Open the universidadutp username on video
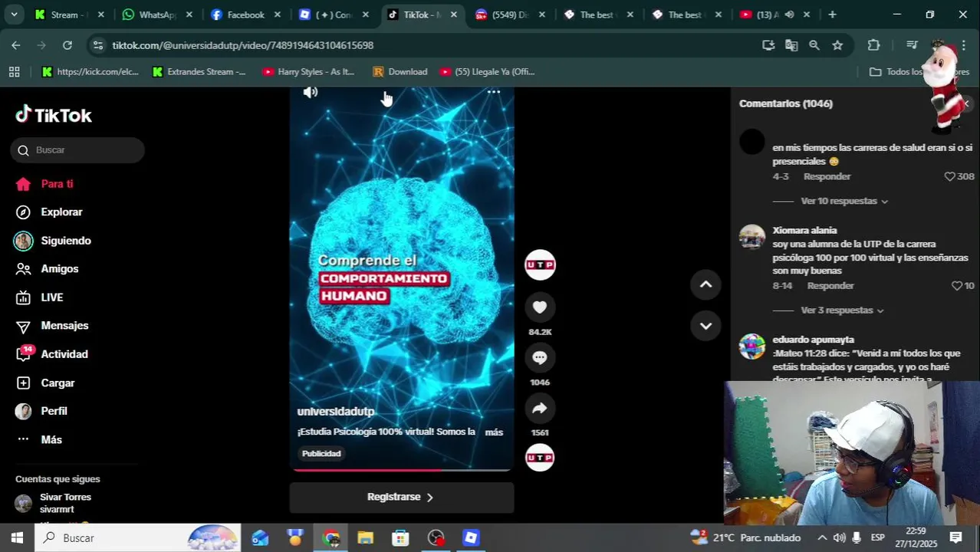The width and height of the screenshot is (980, 552). pyautogui.click(x=336, y=412)
